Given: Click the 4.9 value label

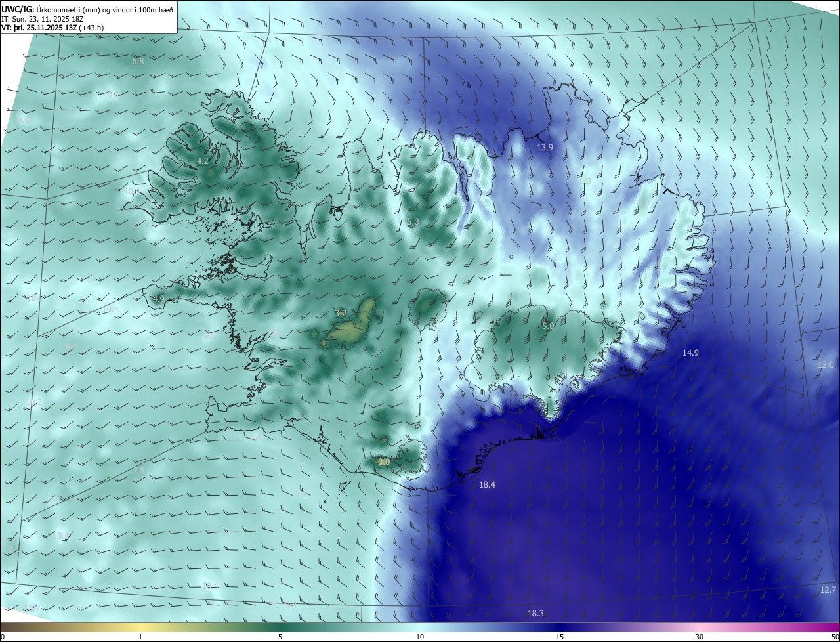Looking at the screenshot, I should point(158,299).
